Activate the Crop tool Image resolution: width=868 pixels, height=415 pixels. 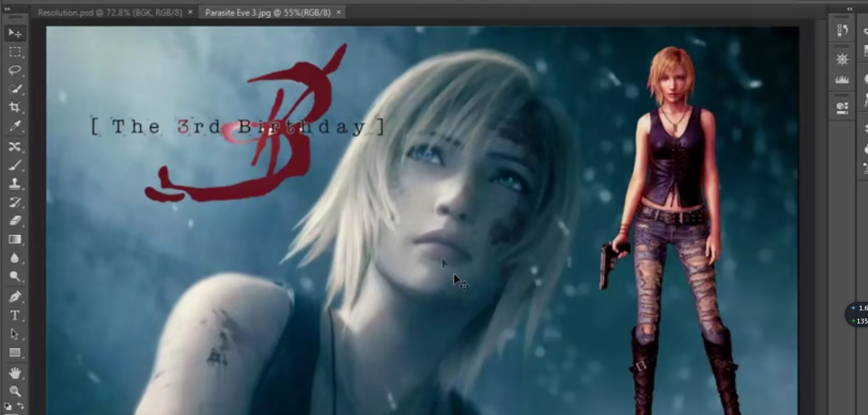tap(15, 108)
